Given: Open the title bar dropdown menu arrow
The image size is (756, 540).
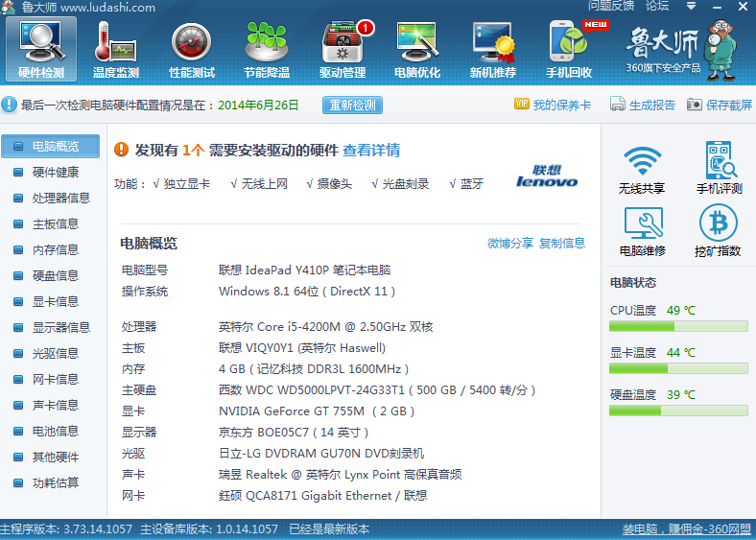Looking at the screenshot, I should coord(691,7).
